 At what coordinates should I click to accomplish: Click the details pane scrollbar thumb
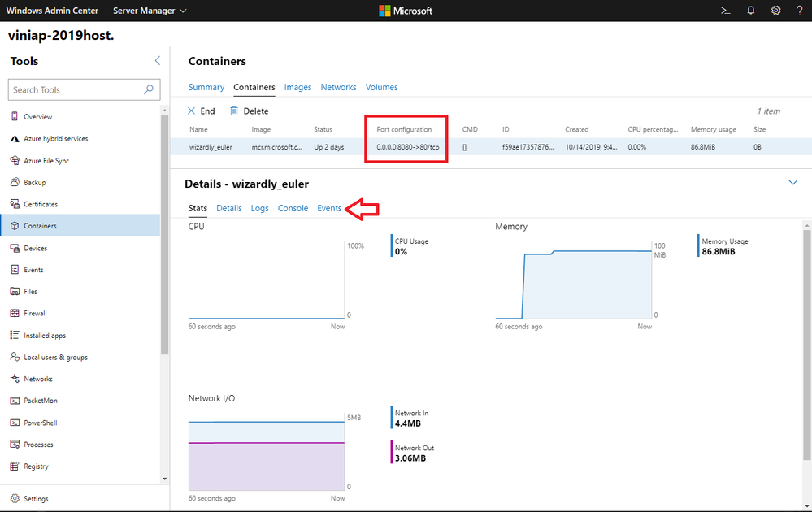807,345
